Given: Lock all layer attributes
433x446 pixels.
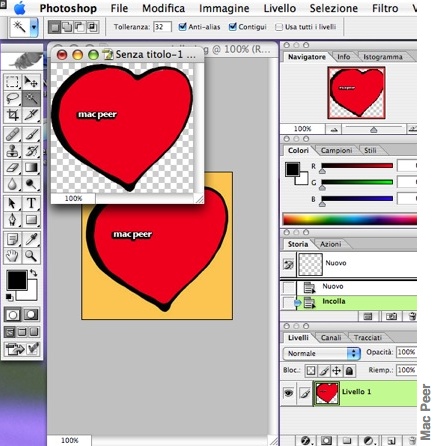Looking at the screenshot, I should (x=349, y=371).
